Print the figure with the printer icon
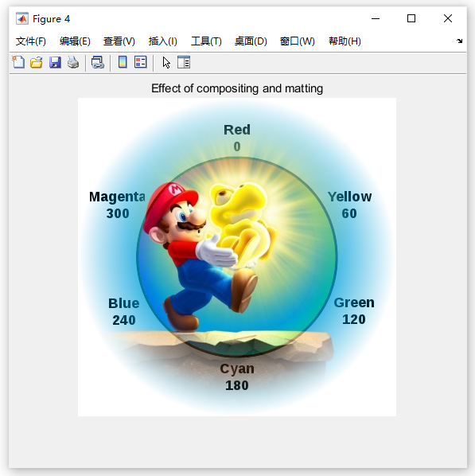Screen dimensions: 475x476 (x=73, y=62)
